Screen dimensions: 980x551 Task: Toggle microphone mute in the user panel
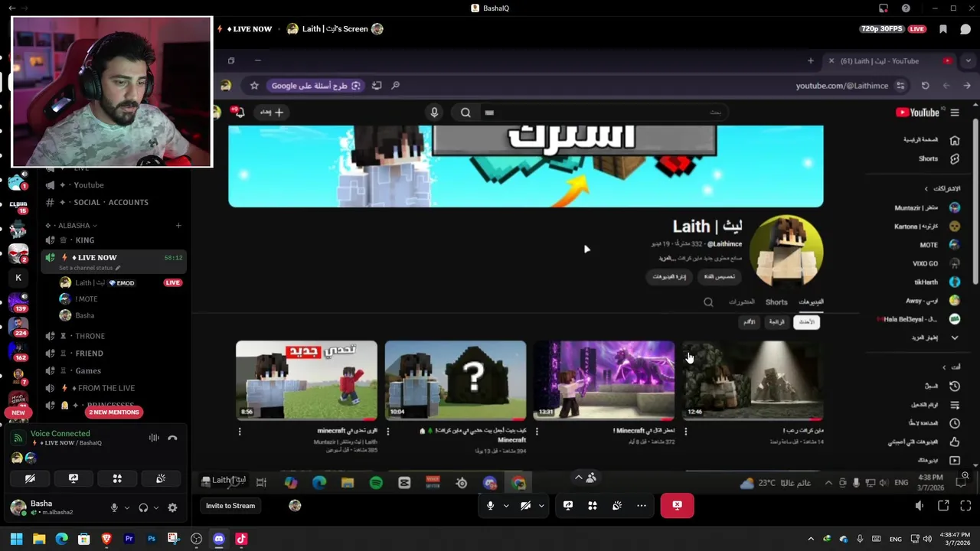click(x=114, y=507)
